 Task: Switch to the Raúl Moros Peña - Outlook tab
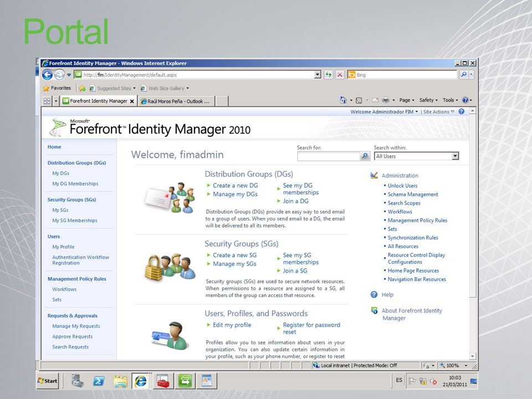click(x=176, y=101)
